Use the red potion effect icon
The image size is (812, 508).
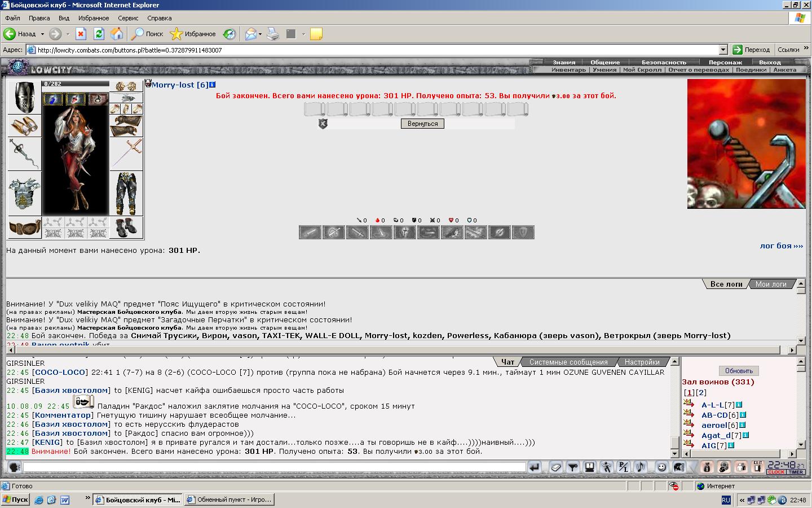click(x=76, y=99)
